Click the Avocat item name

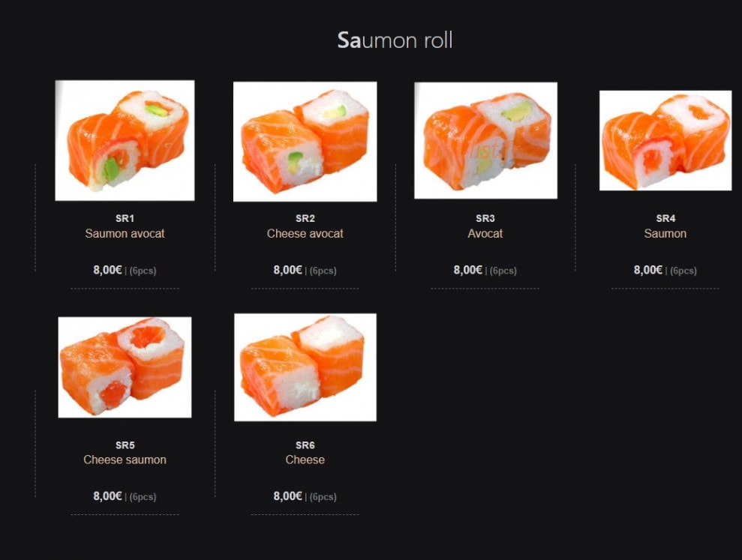point(485,234)
